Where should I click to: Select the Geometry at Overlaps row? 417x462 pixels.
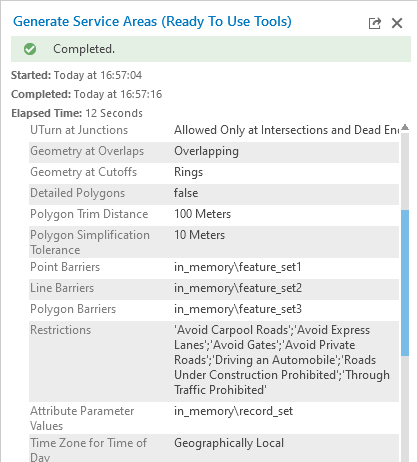[x=214, y=151]
